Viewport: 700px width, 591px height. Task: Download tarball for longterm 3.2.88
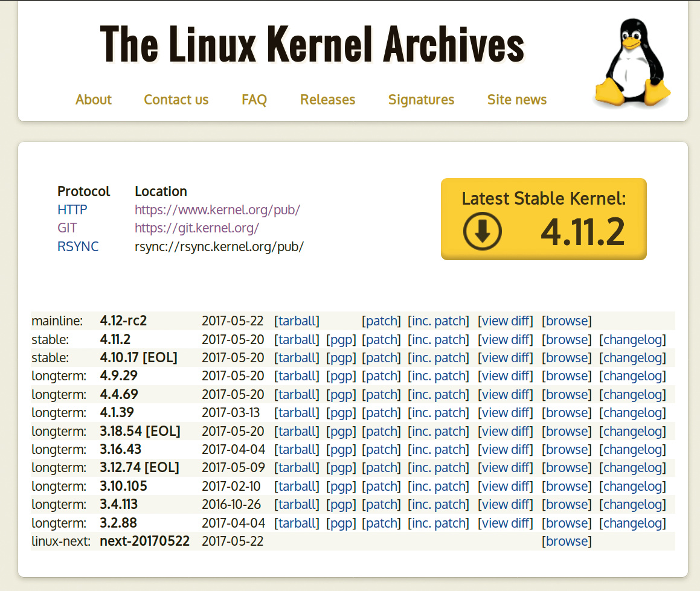coord(297,523)
